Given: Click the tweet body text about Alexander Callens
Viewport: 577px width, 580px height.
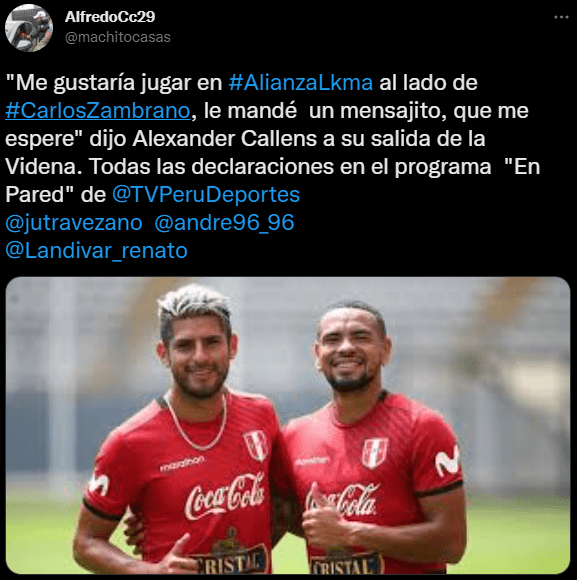Looking at the screenshot, I should point(273,138).
